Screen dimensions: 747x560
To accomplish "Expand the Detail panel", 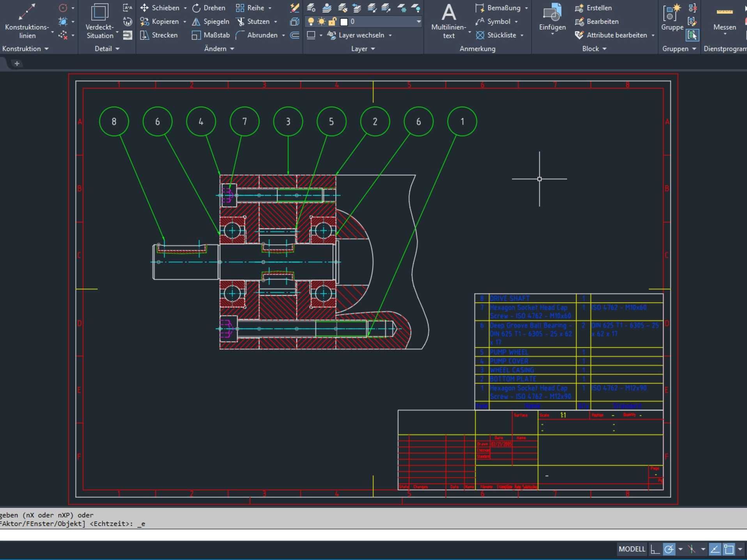I will point(107,49).
